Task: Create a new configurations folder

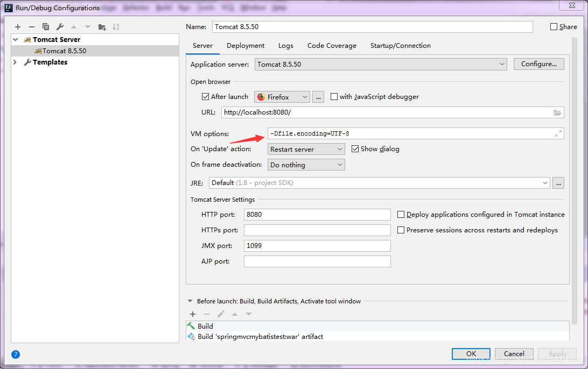Action: click(x=102, y=26)
